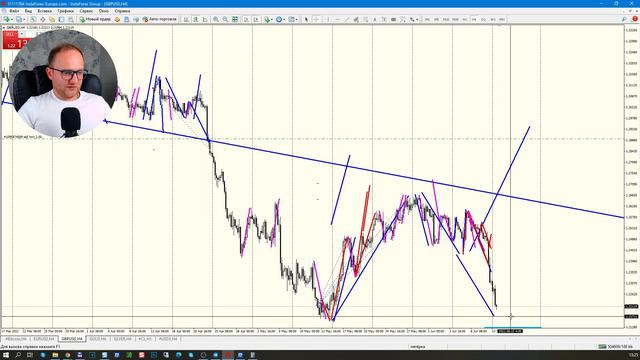Select the Trendline drawing tool
Viewport: 640px width, 360px height.
347,19
